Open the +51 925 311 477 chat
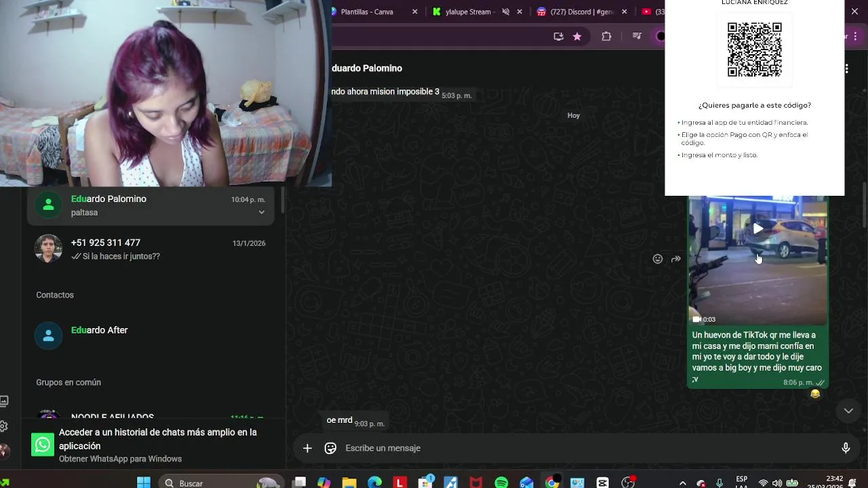868x488 pixels. click(x=151, y=249)
